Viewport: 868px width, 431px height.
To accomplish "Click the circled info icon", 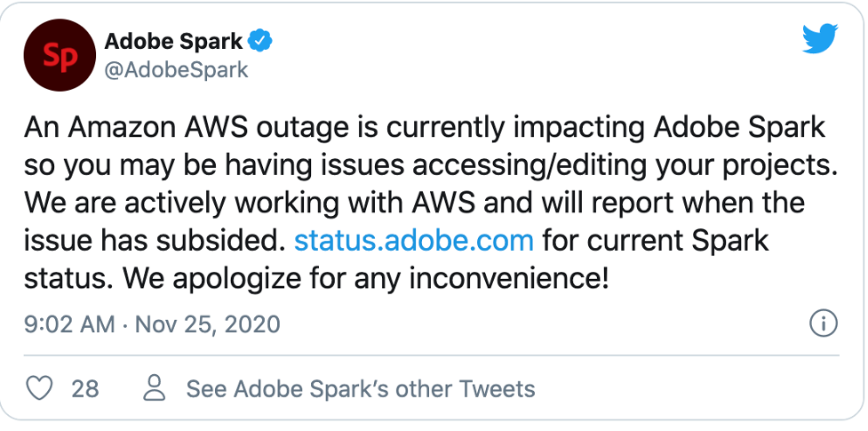I will pyautogui.click(x=824, y=324).
